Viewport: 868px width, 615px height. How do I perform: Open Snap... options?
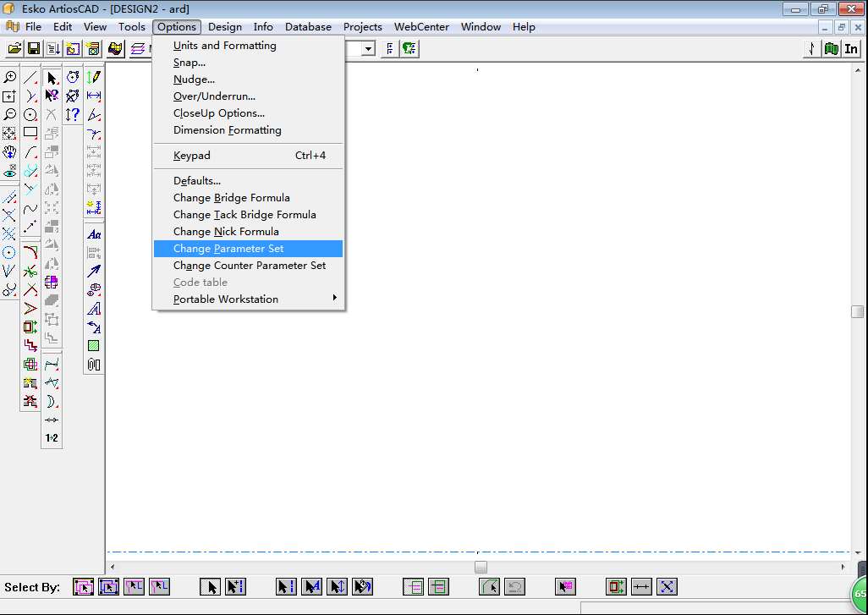pos(248,63)
